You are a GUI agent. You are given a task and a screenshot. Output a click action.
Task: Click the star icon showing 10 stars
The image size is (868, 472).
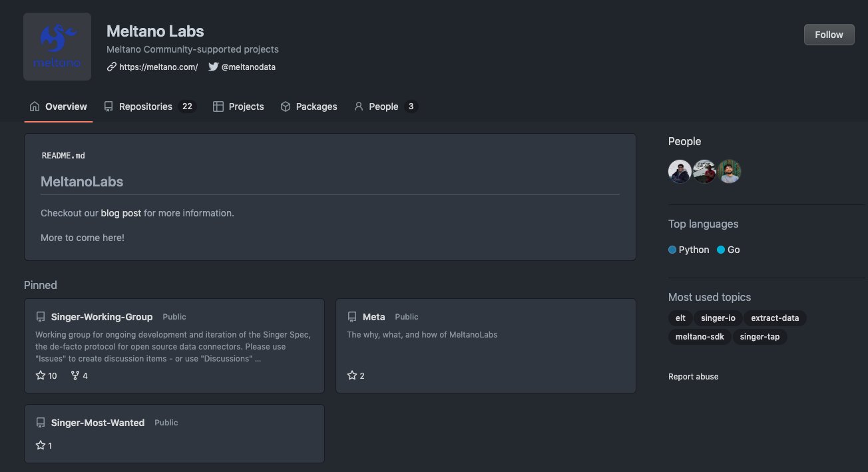coord(41,375)
